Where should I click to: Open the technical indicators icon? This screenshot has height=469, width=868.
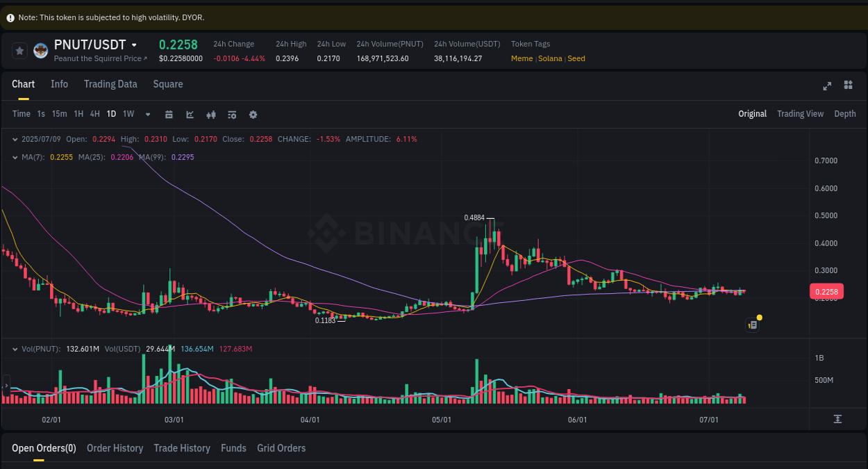pos(232,114)
